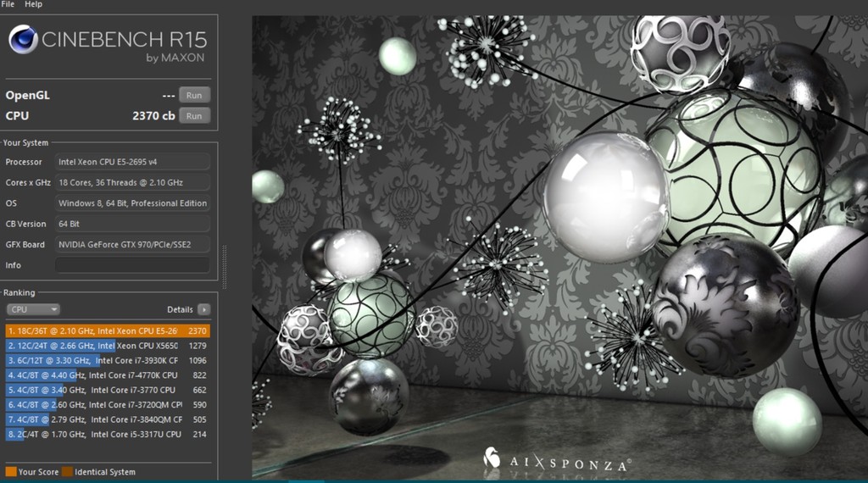Click the rendered scene image
Viewport: 868px width, 483px height.
click(559, 247)
